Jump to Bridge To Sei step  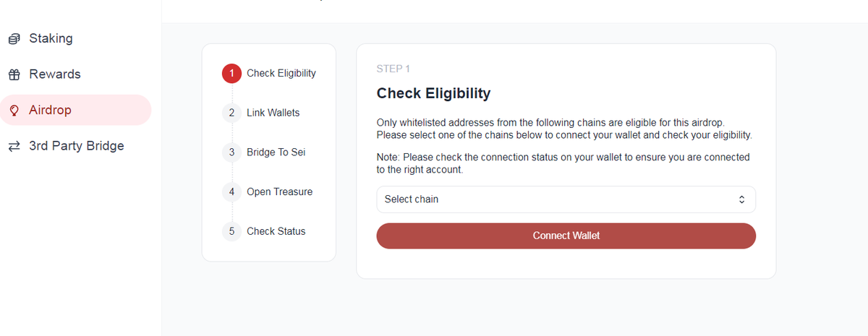(271, 152)
